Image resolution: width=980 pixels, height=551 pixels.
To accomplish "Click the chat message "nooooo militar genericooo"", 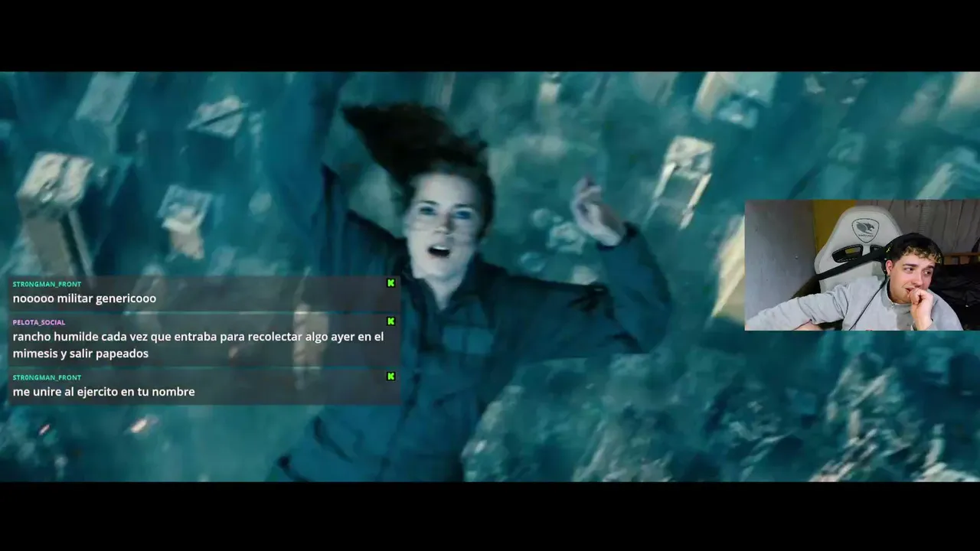I will (x=84, y=298).
